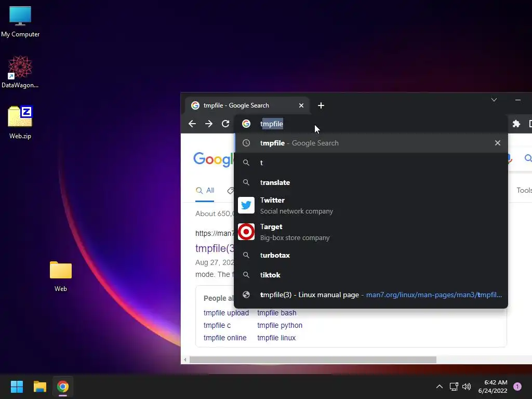The image size is (532, 399).
Task: Remove the tmpfile history suggestion
Action: (x=497, y=143)
